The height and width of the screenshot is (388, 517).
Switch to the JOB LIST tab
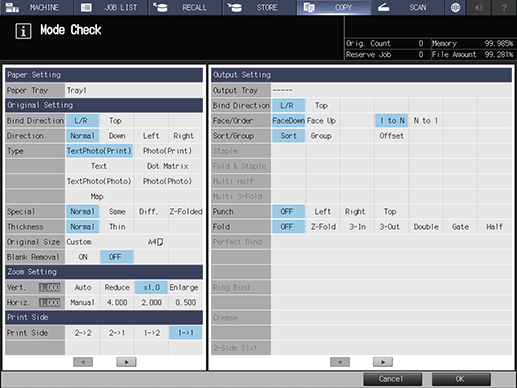111,7
